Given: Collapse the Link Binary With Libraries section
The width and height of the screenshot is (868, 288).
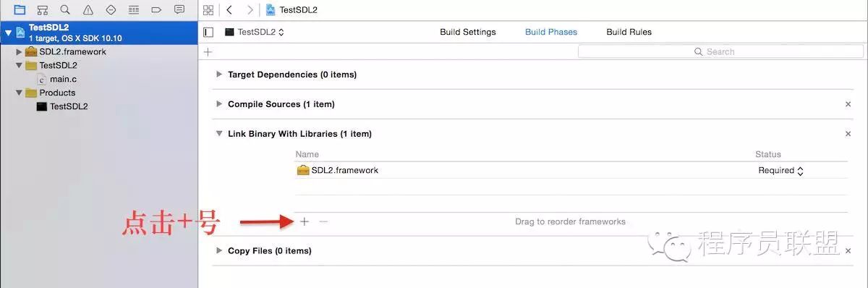Looking at the screenshot, I should 219,133.
